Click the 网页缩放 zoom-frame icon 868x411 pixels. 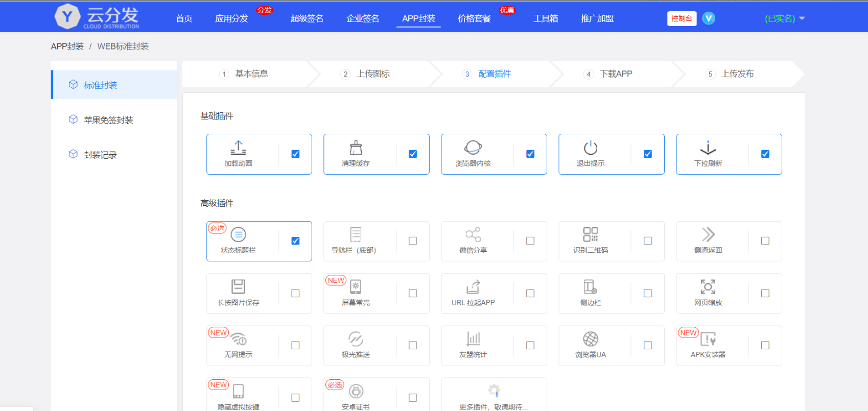[x=708, y=286]
